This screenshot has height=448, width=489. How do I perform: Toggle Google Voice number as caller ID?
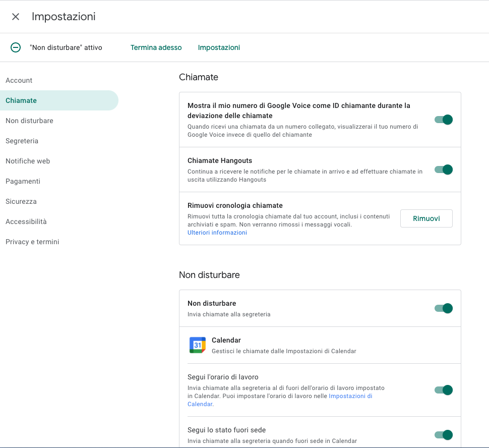tap(444, 120)
